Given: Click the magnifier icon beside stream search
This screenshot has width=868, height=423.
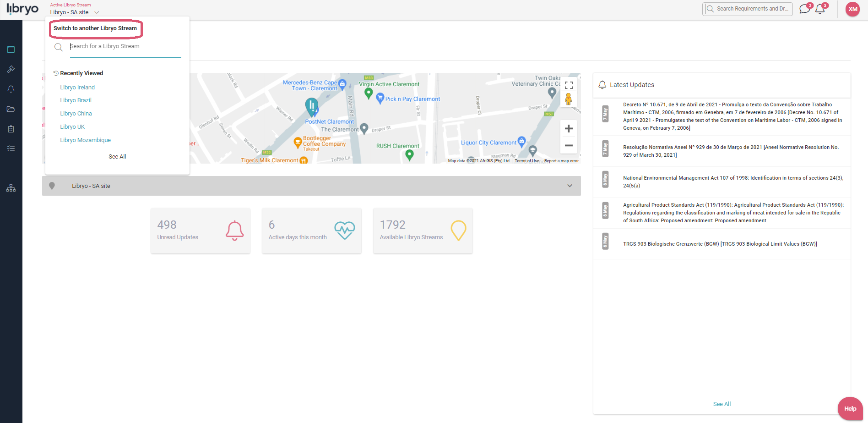Looking at the screenshot, I should (x=59, y=47).
